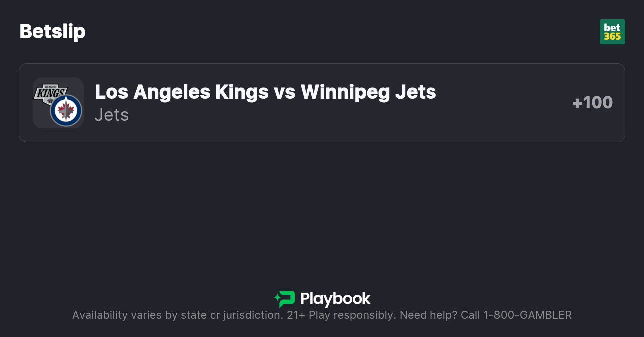Open the Betslip header section
Viewport: 644px width, 337px height.
pos(52,31)
